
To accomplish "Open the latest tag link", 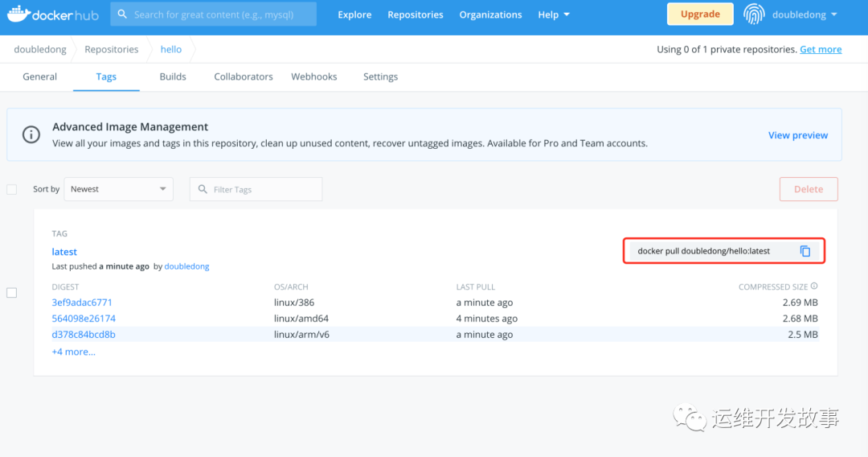I will (64, 252).
